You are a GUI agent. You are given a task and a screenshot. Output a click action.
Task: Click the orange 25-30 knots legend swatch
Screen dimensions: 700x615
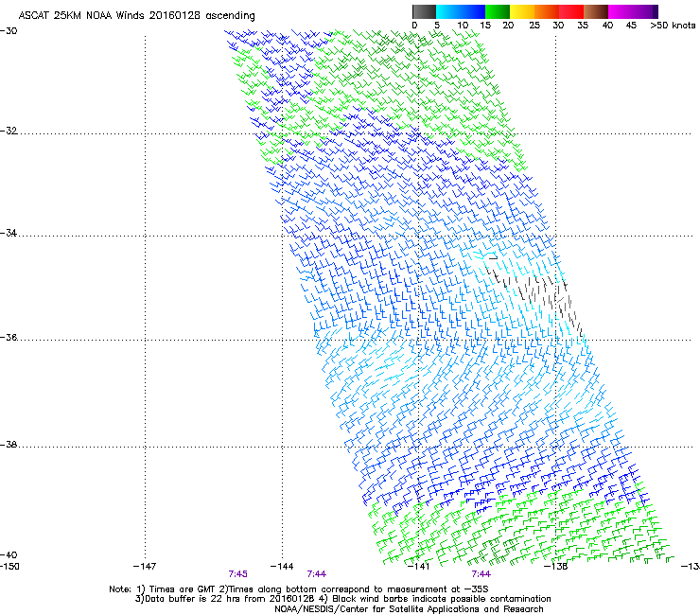547,11
